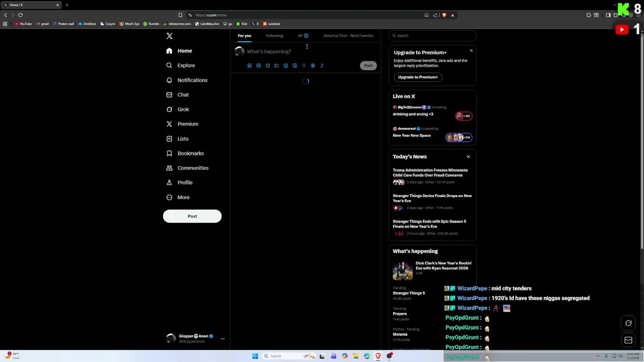Switch to the For you tab
The image size is (644, 362).
pyautogui.click(x=245, y=36)
